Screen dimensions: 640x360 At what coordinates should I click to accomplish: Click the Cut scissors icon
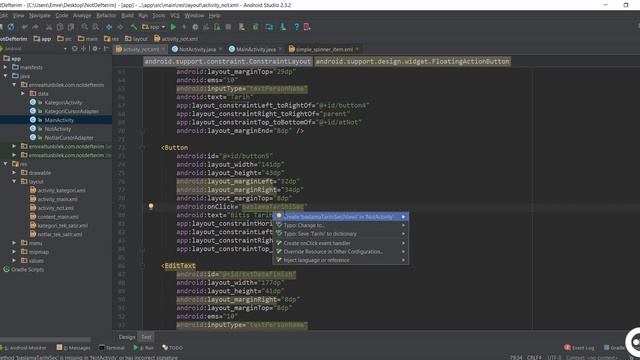pos(49,27)
